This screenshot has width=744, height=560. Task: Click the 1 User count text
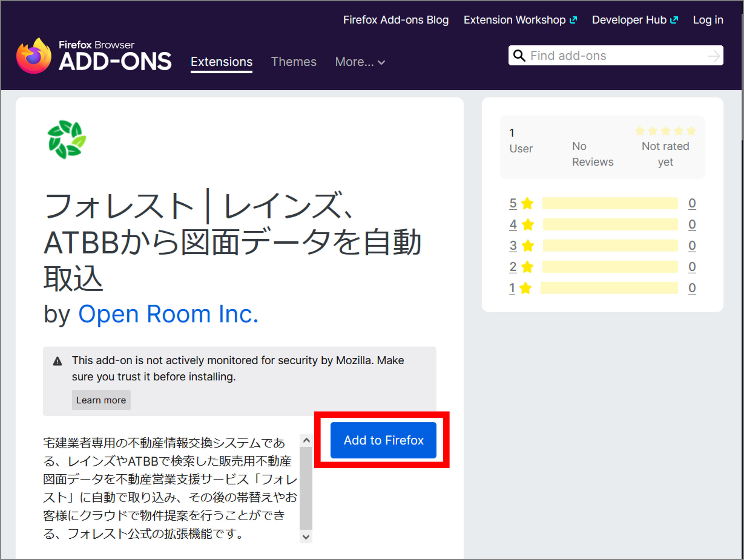coord(521,141)
